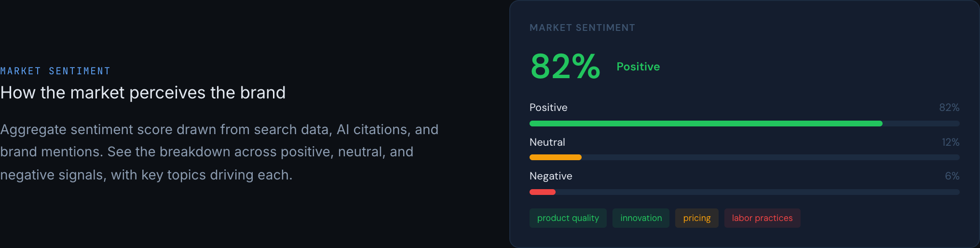
Task: Click the "product quality" topic tag
Action: (568, 218)
